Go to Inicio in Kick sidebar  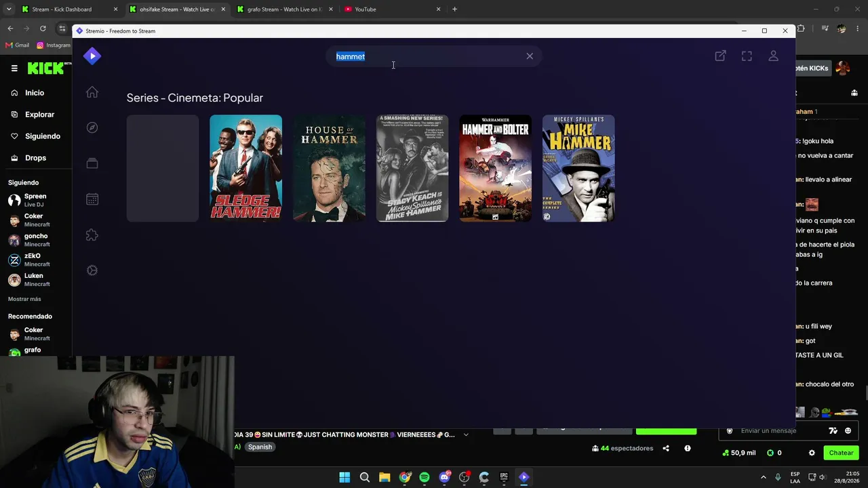(x=35, y=93)
